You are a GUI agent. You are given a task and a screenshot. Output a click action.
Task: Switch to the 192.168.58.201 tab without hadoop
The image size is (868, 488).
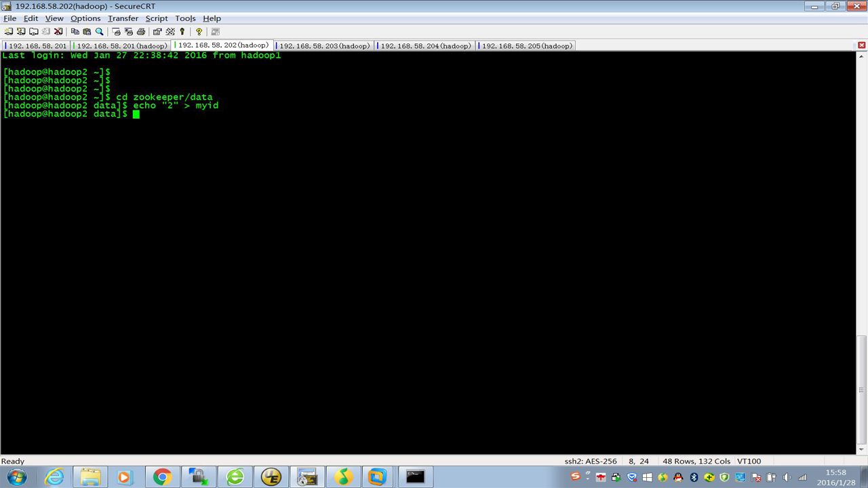coord(37,45)
